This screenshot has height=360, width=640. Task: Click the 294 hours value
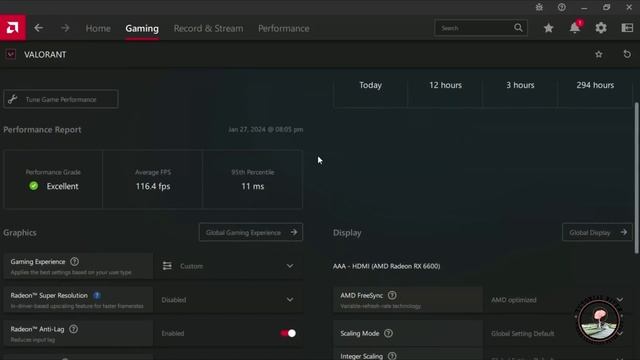tap(595, 85)
